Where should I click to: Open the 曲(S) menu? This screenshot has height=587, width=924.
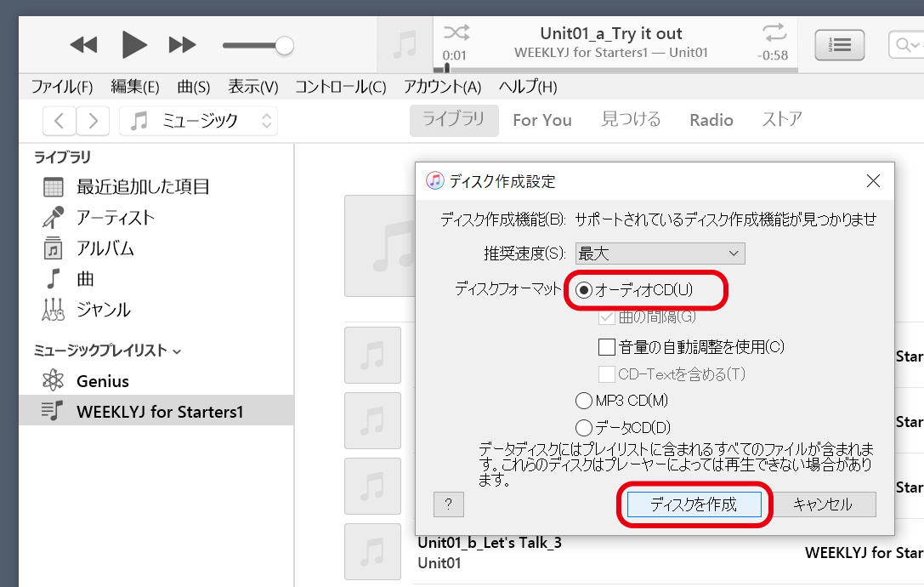click(193, 87)
